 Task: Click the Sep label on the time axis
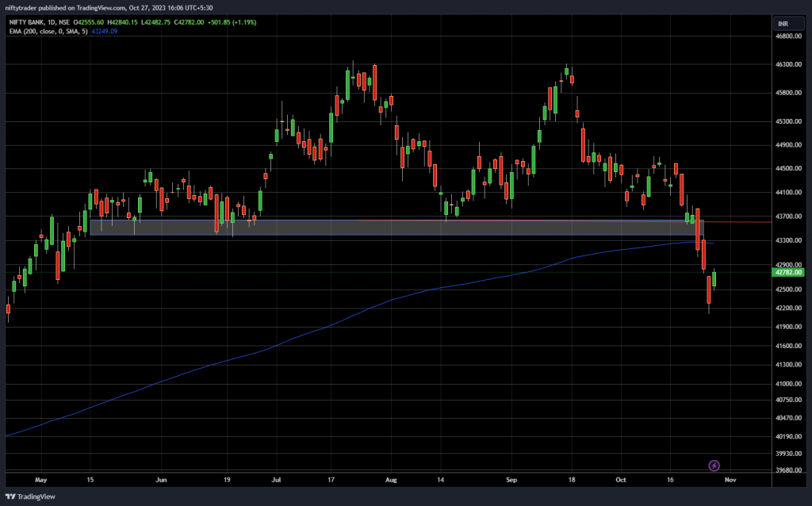[x=511, y=480]
